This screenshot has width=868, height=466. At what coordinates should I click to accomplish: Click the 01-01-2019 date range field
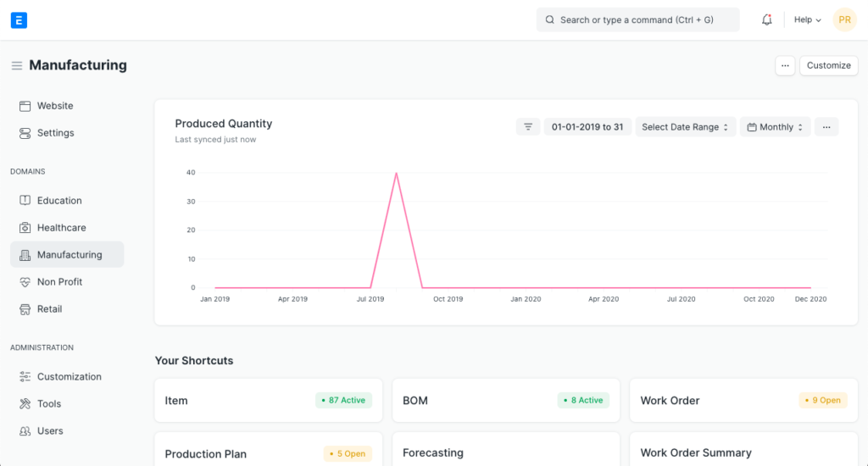587,127
